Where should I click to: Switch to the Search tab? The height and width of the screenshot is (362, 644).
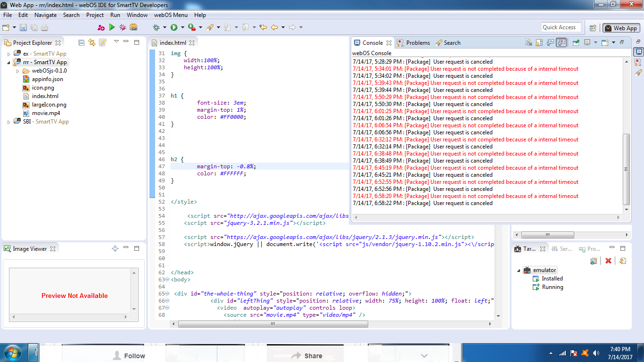[448, 42]
